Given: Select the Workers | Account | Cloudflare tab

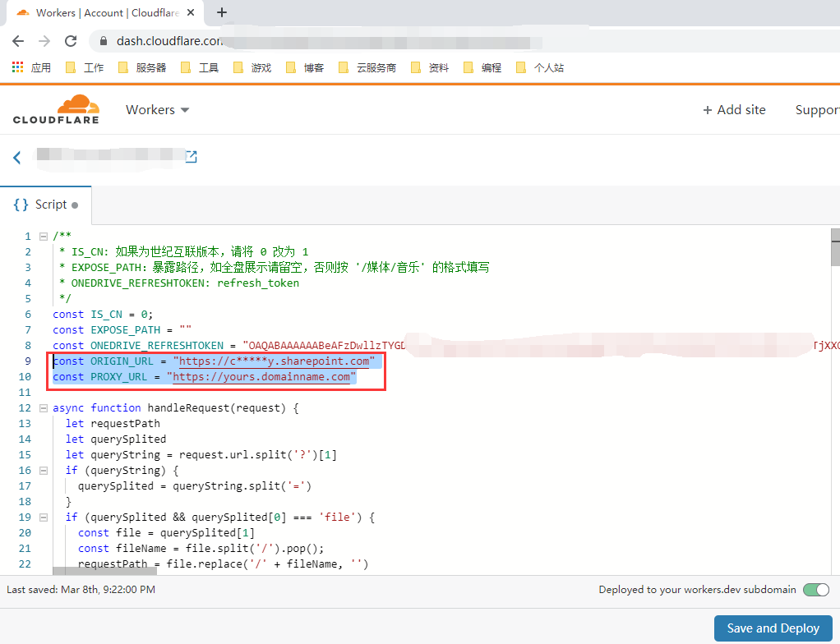Looking at the screenshot, I should click(104, 13).
